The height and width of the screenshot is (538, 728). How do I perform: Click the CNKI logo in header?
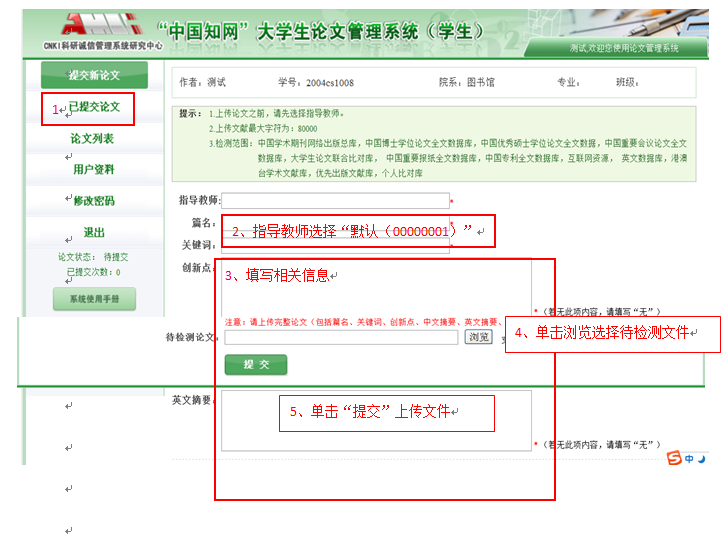tap(103, 32)
